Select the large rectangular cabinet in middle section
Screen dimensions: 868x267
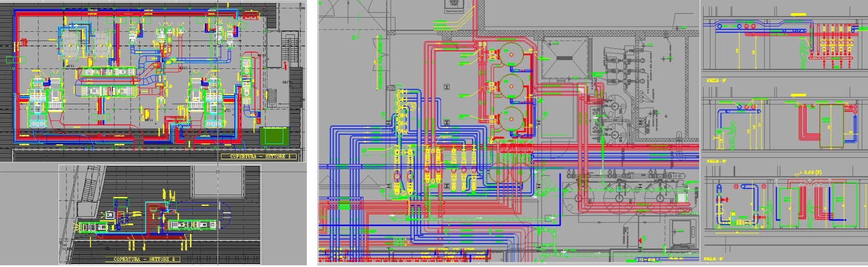pos(831,125)
